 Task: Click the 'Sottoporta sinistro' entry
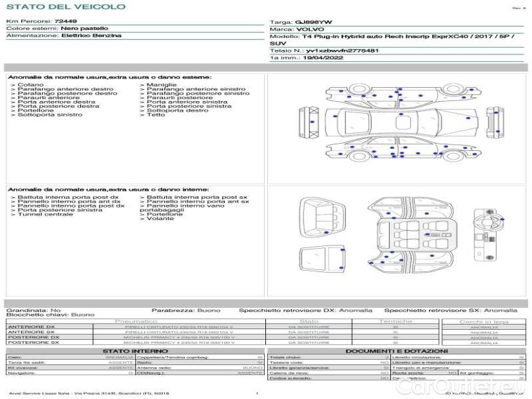(50, 114)
